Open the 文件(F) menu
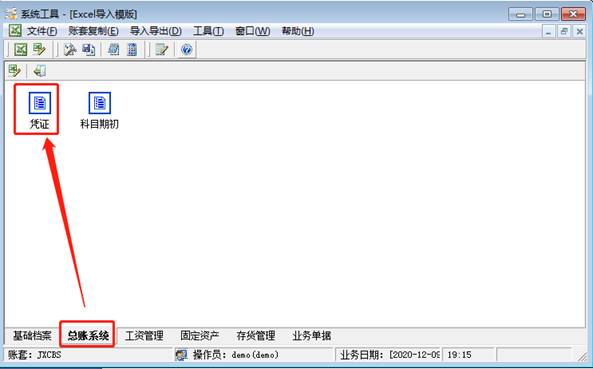 pyautogui.click(x=42, y=31)
